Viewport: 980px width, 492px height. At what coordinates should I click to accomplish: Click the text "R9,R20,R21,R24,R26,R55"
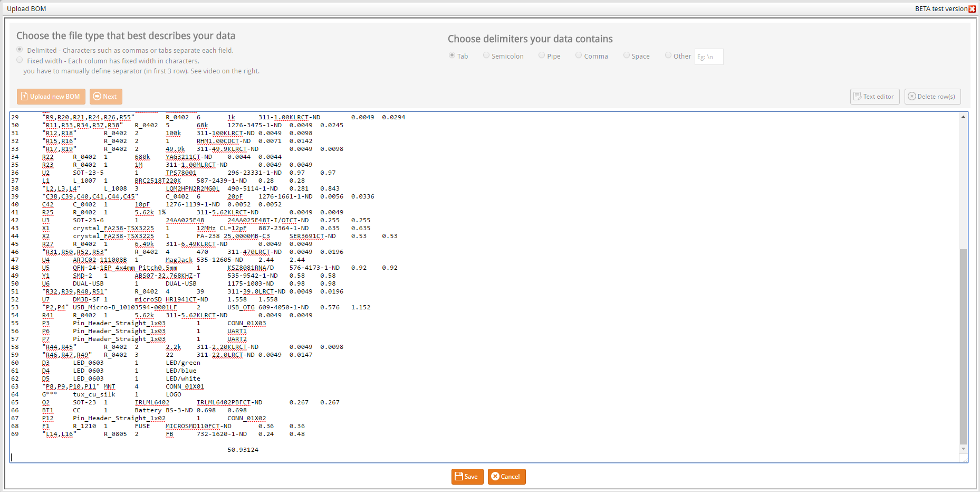[x=88, y=117]
